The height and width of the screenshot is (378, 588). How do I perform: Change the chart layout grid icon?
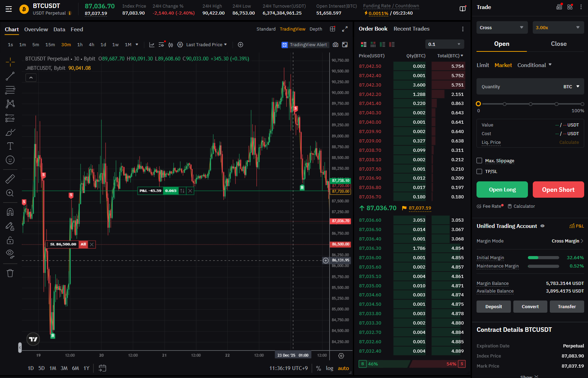pyautogui.click(x=332, y=29)
